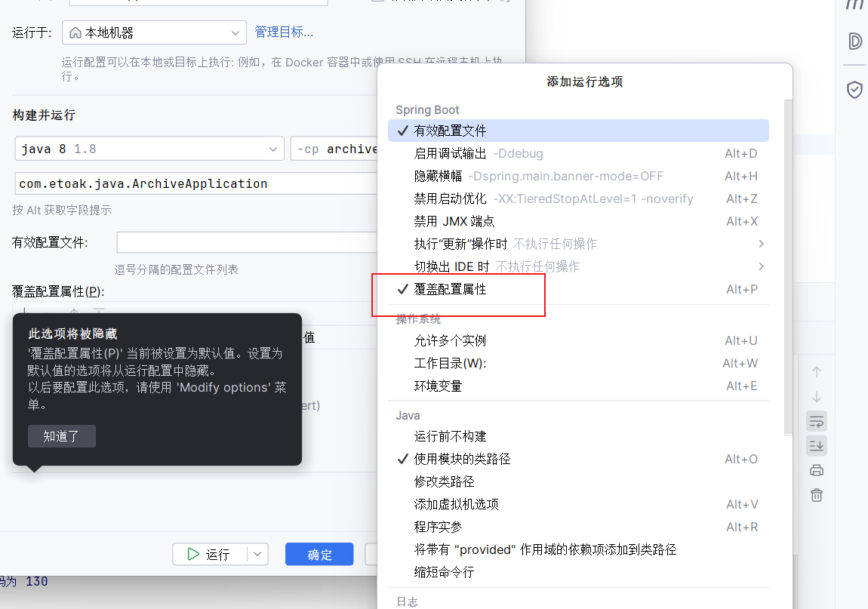The width and height of the screenshot is (868, 609).
Task: Select 程序实参 menu entry
Action: coord(578,527)
